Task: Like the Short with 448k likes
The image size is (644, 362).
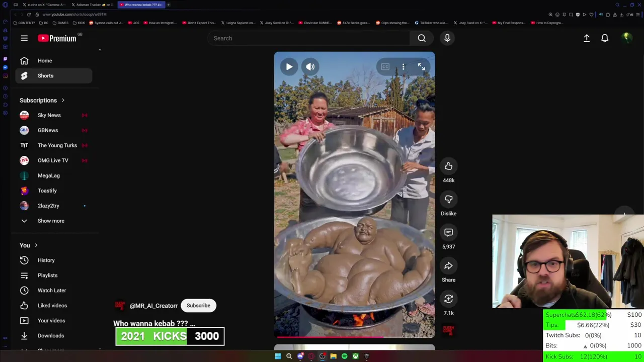Action: (448, 166)
